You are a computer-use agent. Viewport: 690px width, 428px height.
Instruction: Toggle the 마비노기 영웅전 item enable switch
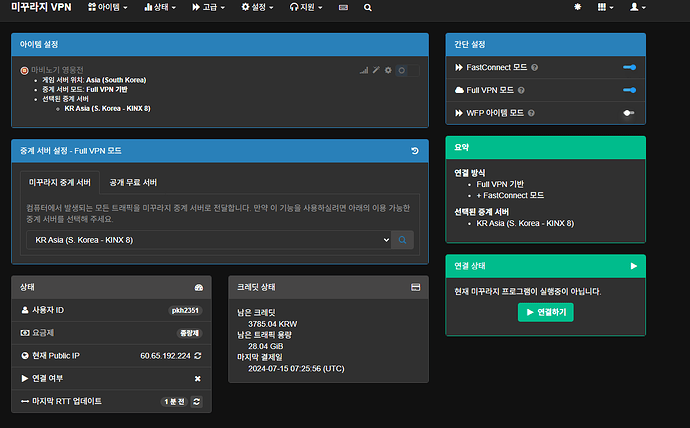(x=407, y=70)
